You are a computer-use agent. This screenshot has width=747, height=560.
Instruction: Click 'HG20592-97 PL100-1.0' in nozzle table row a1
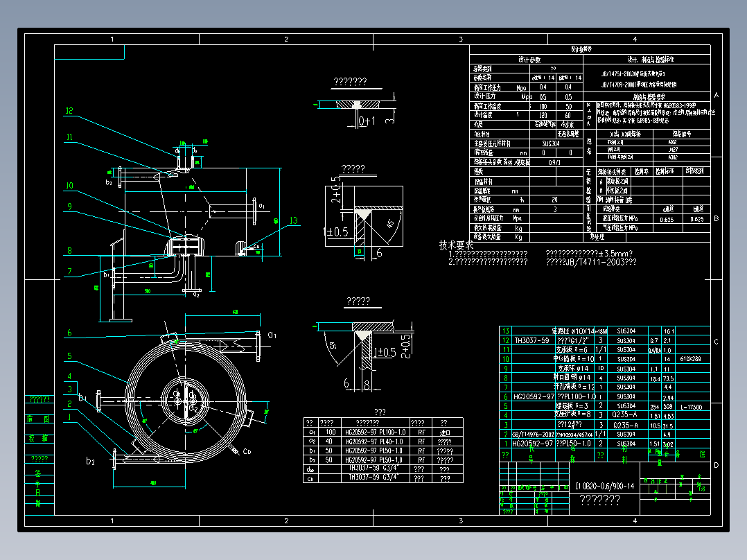(375, 432)
